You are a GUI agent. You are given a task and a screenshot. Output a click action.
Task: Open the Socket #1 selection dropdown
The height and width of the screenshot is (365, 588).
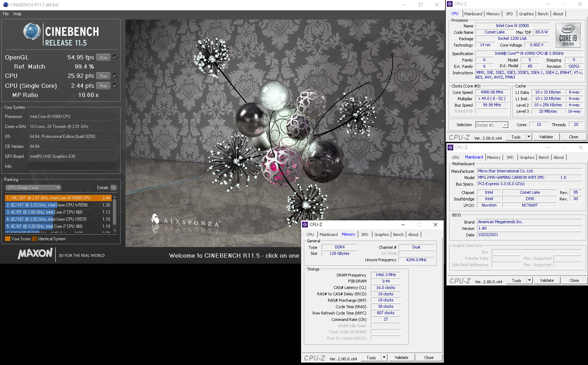pos(492,125)
